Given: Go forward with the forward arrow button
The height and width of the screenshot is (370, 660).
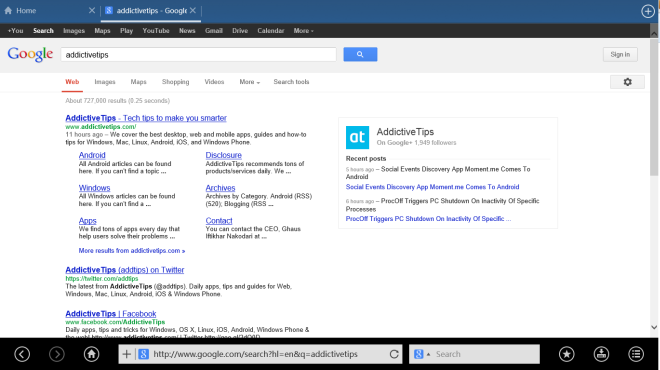Looking at the screenshot, I should tap(56, 354).
